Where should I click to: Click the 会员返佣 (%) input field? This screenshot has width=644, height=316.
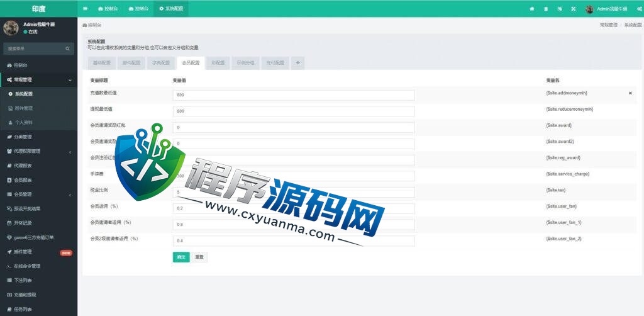(x=294, y=208)
